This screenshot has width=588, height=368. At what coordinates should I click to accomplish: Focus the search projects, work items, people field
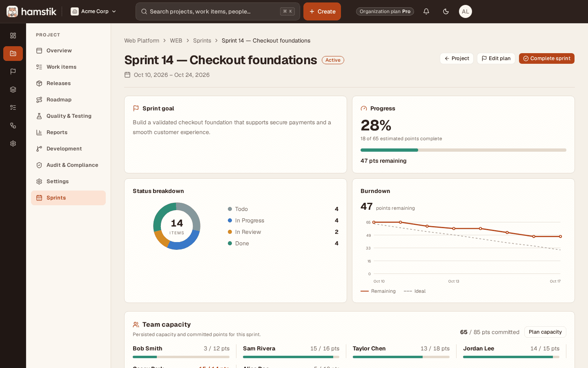pos(218,11)
